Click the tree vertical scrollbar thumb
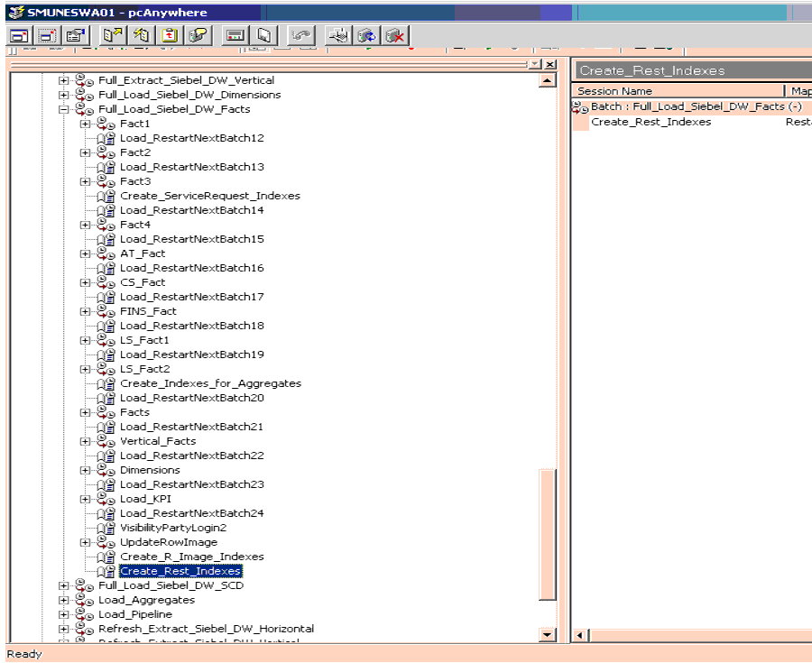 pyautogui.click(x=548, y=535)
